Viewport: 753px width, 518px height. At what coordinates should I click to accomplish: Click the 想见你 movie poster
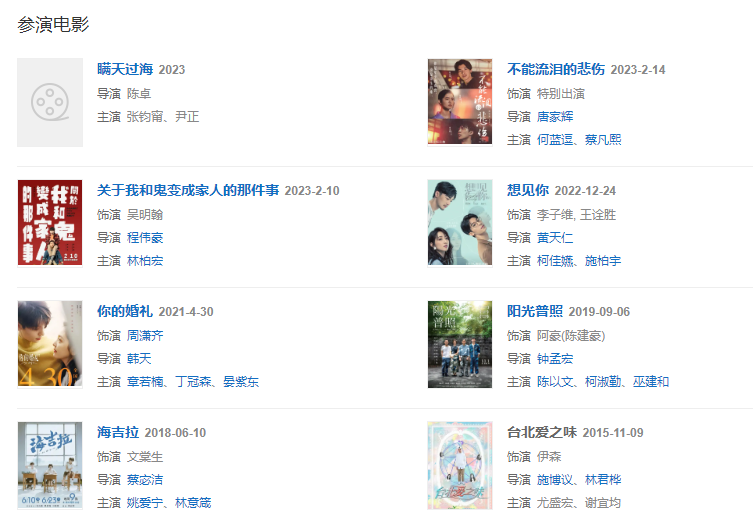[x=460, y=223]
